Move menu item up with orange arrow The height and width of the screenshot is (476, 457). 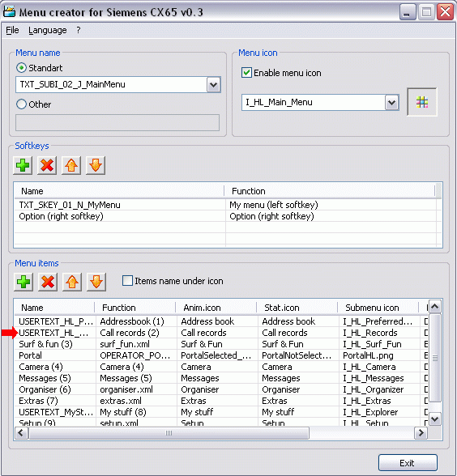click(72, 282)
